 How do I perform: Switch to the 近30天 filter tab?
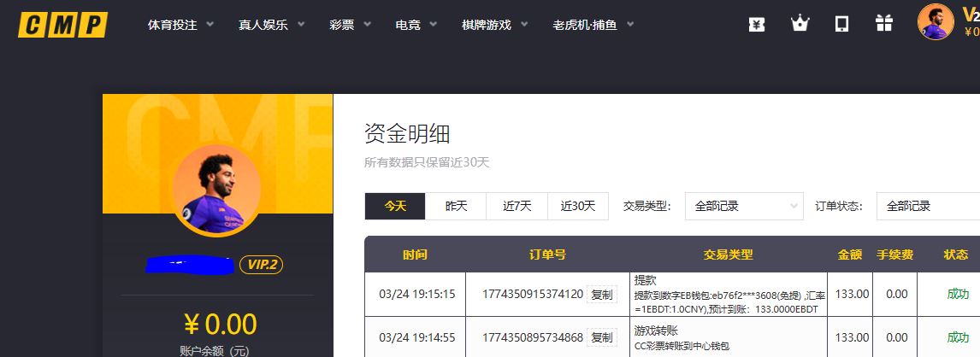point(578,206)
